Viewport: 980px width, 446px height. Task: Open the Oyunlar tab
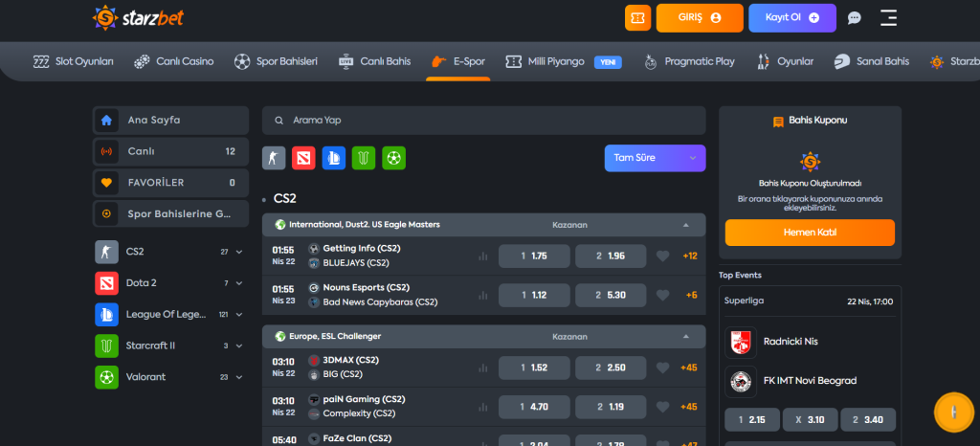coord(785,61)
